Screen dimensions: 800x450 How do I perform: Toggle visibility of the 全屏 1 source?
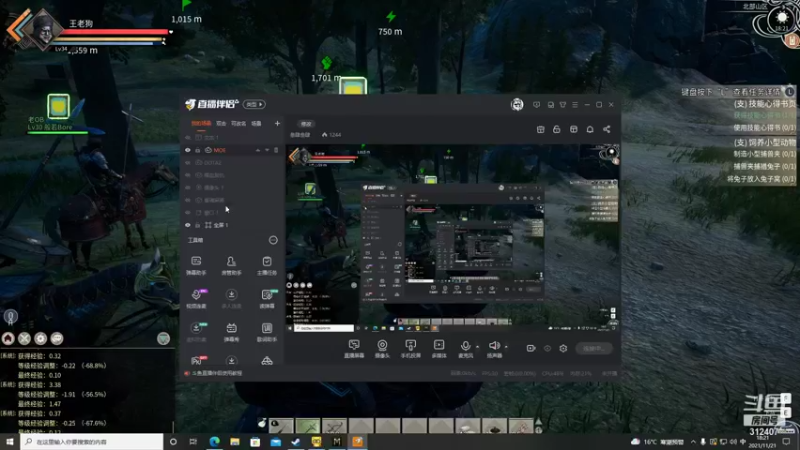pyautogui.click(x=188, y=225)
